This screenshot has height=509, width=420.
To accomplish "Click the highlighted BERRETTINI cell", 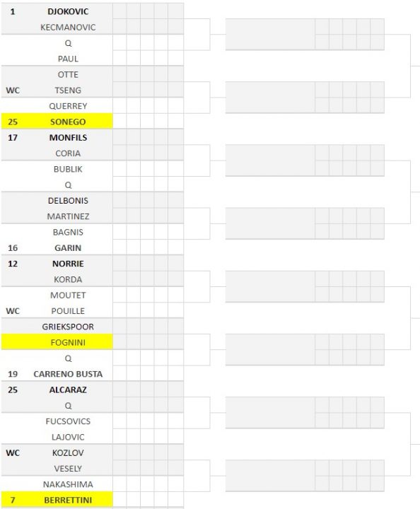I will (57, 500).
